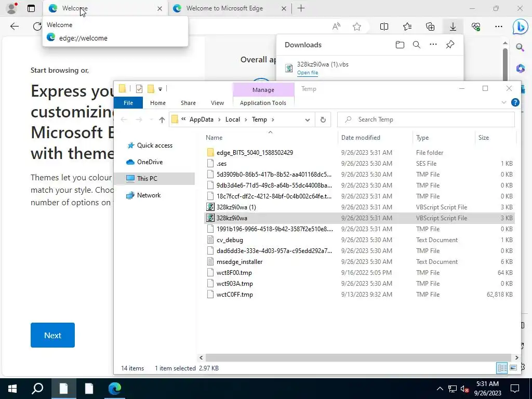Click Read aloud icon in address bar
This screenshot has height=399, width=532.
(336, 26)
